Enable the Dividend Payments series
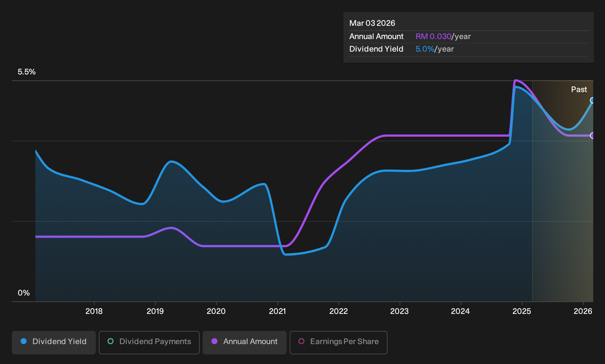Viewport: 605px width, 364px height. pyautogui.click(x=149, y=342)
